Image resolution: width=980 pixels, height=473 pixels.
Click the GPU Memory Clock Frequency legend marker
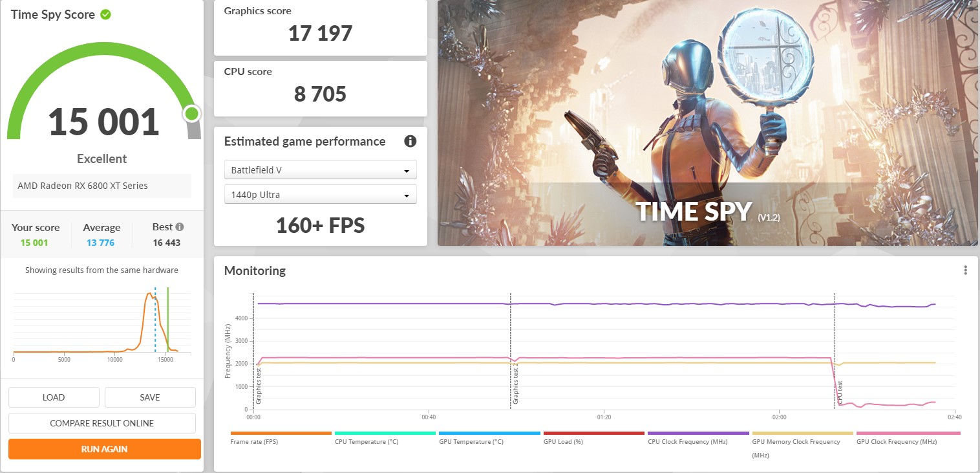pyautogui.click(x=802, y=433)
